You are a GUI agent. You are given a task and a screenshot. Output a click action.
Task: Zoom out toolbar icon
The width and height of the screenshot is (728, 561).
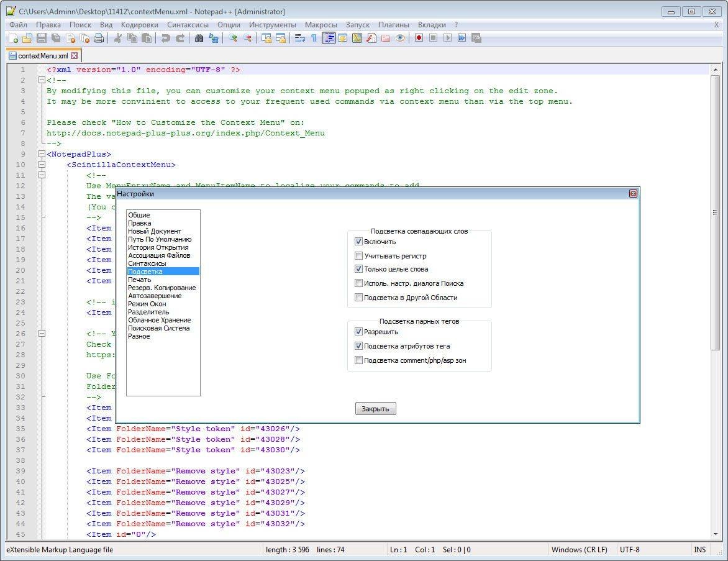click(x=247, y=38)
